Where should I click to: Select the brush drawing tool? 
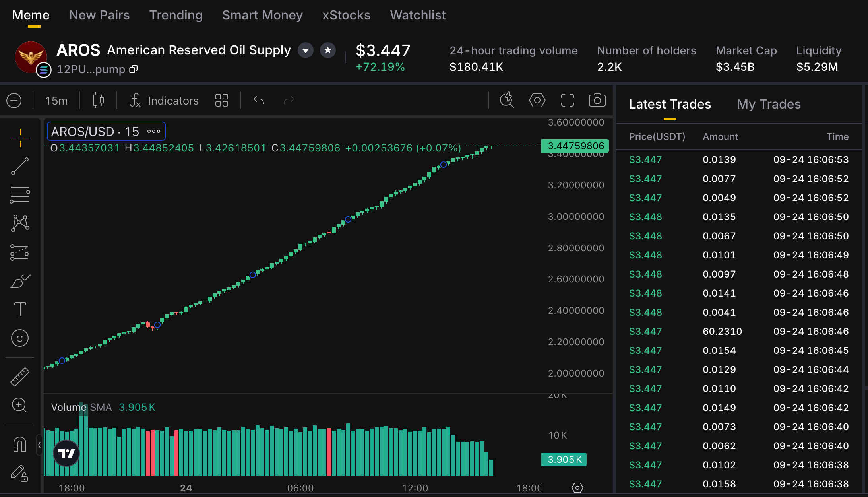[20, 281]
